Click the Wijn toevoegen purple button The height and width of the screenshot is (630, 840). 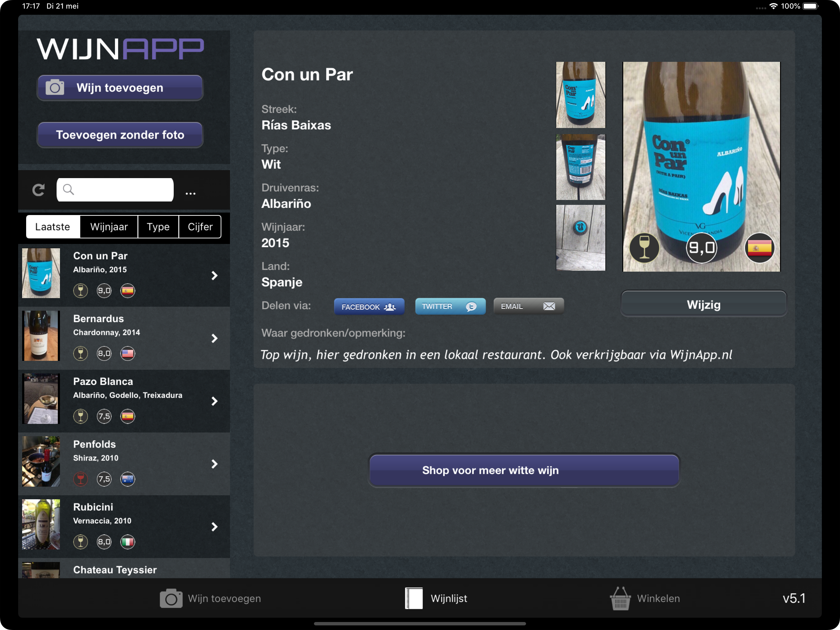pos(120,88)
